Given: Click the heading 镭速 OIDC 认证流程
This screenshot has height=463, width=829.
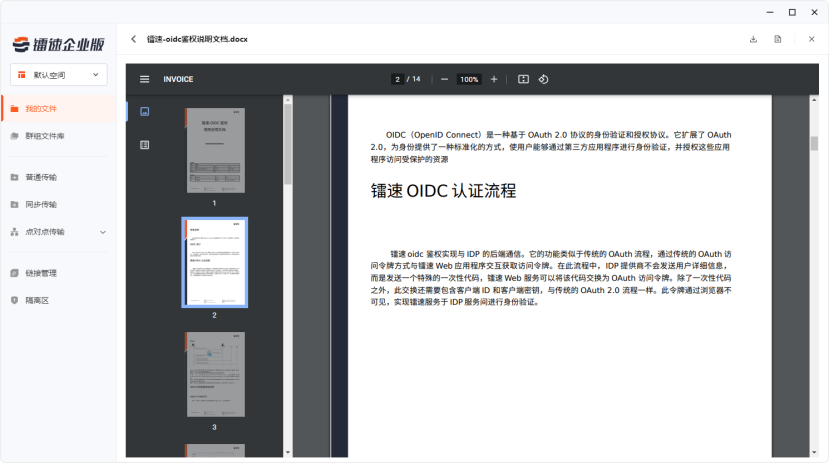Looking at the screenshot, I should (443, 191).
